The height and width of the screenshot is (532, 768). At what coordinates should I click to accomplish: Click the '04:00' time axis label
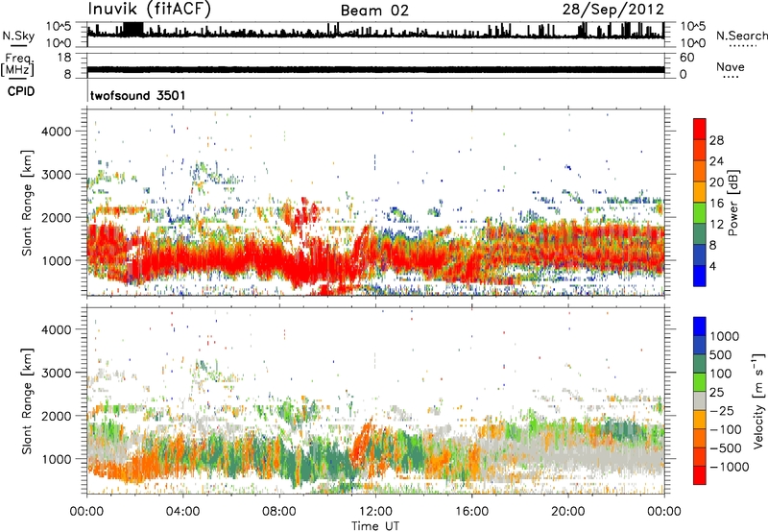(182, 512)
